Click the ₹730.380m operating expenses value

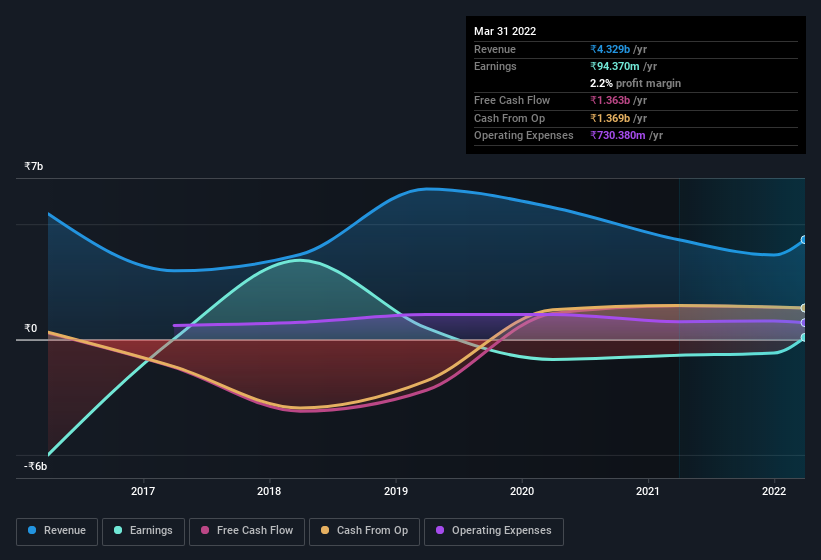(618, 135)
